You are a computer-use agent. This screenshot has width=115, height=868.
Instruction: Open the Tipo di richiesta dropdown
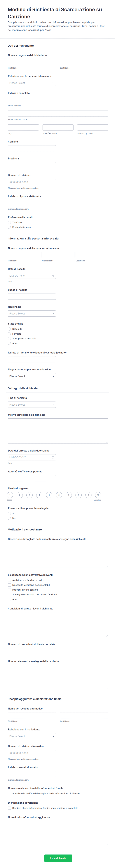click(x=32, y=405)
